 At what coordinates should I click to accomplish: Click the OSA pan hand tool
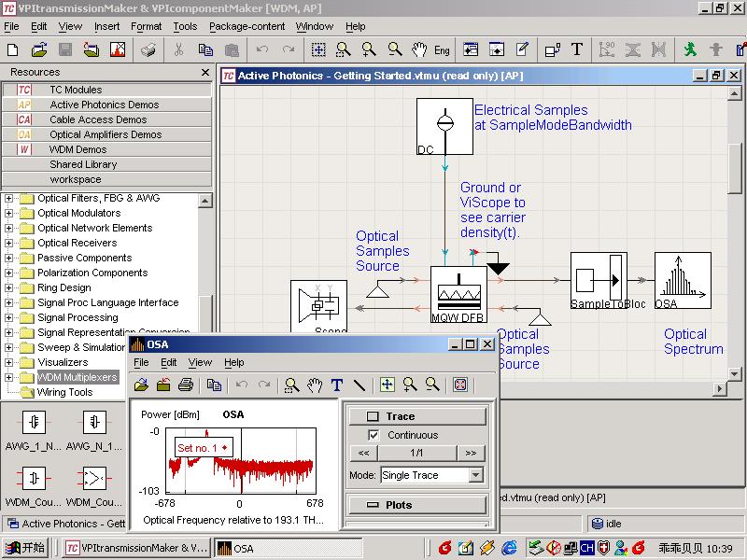click(x=315, y=385)
